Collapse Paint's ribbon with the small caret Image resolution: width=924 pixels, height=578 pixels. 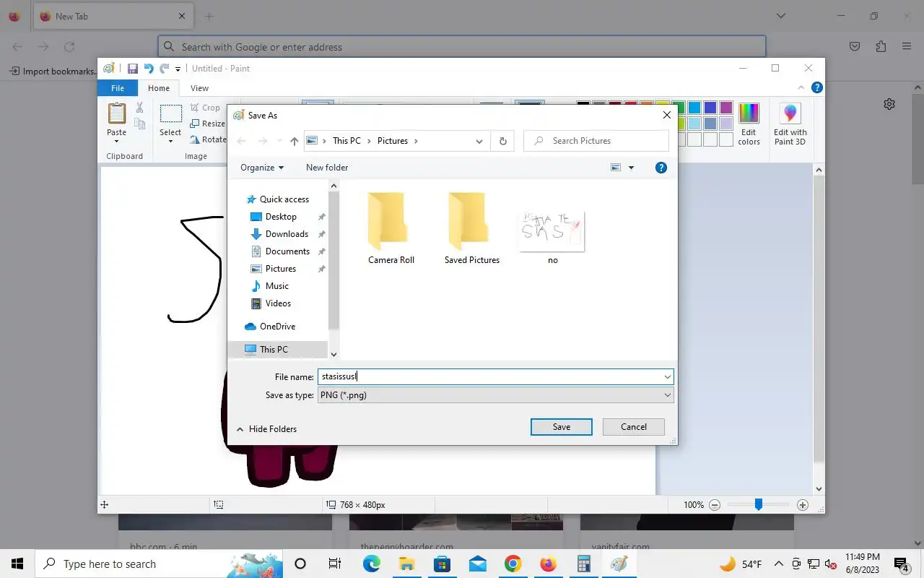(801, 88)
